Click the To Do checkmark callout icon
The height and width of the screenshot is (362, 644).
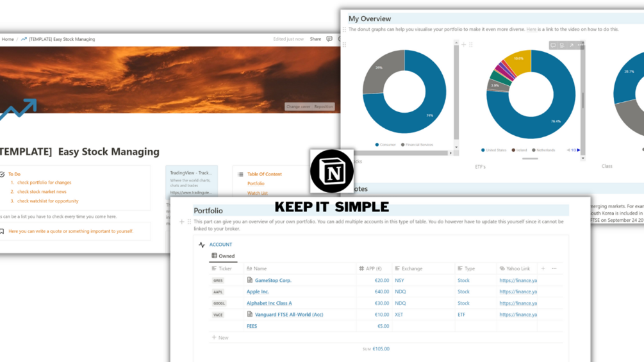tap(2, 174)
